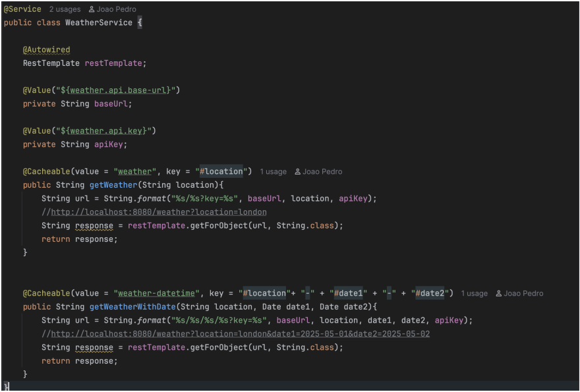Click the getWeatherWithDate method name

coord(132,306)
